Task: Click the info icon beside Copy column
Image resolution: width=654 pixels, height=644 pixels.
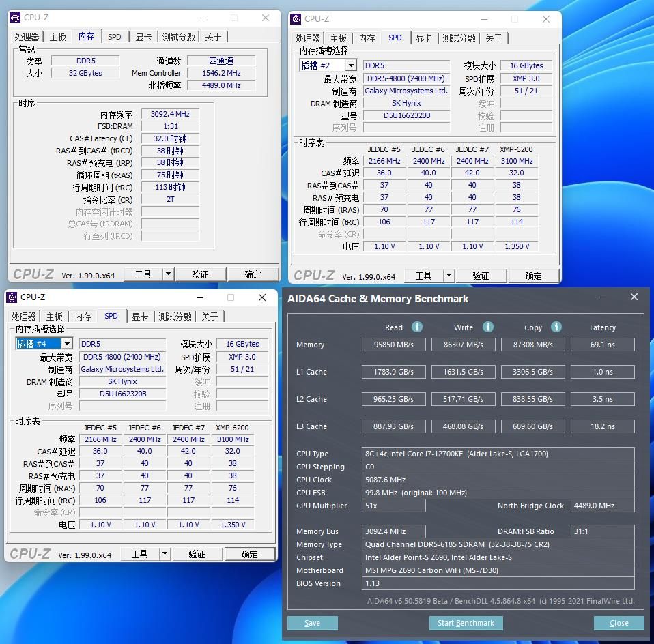Action: point(556,327)
